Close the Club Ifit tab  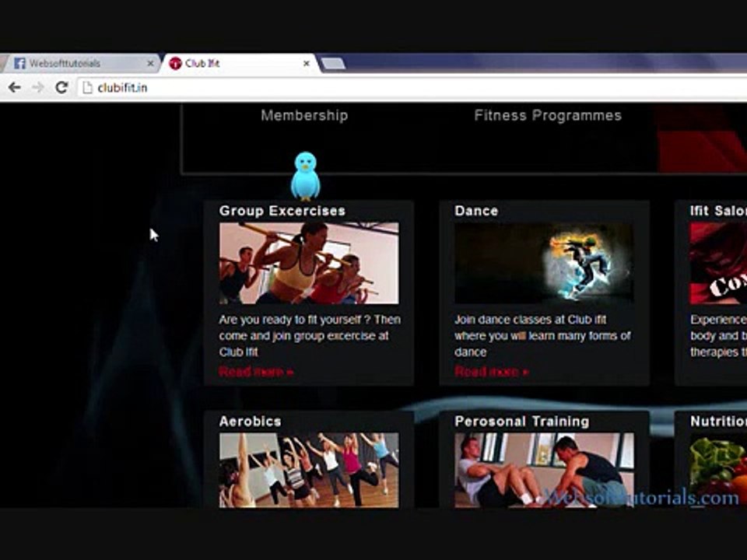[307, 63]
